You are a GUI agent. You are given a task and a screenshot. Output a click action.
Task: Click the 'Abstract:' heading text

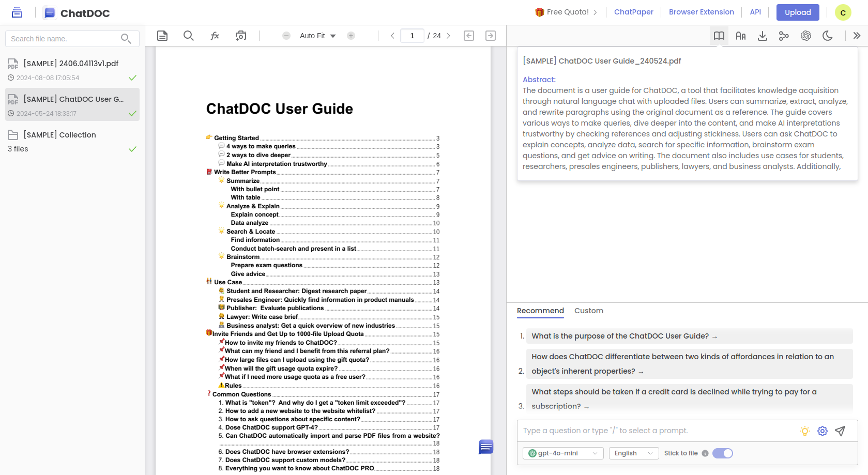pos(539,80)
